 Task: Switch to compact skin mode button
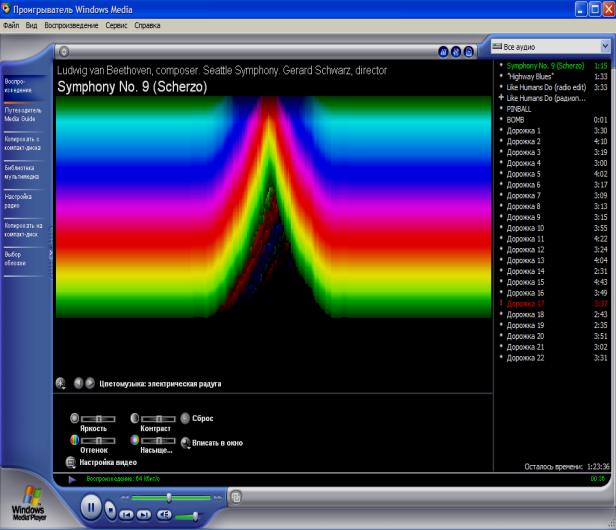click(x=236, y=497)
